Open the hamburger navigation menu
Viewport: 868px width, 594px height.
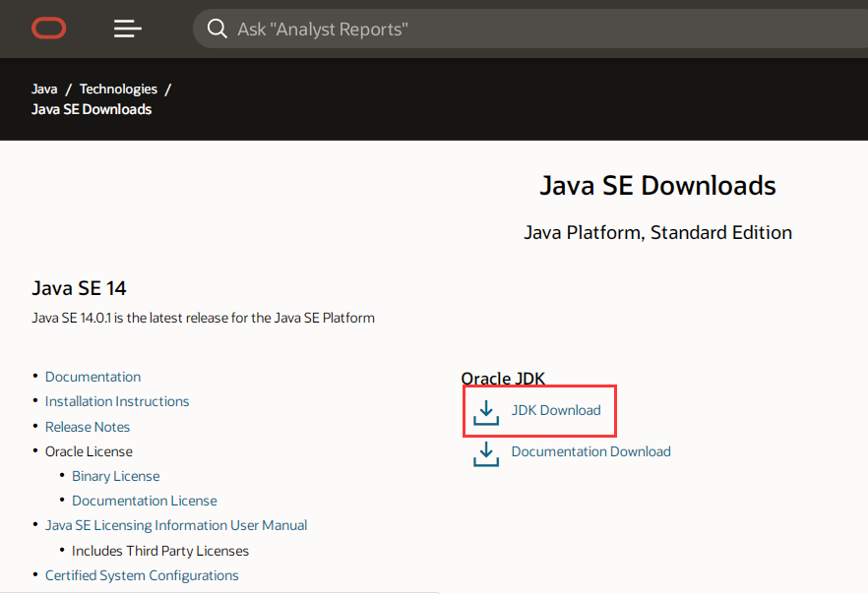point(128,29)
